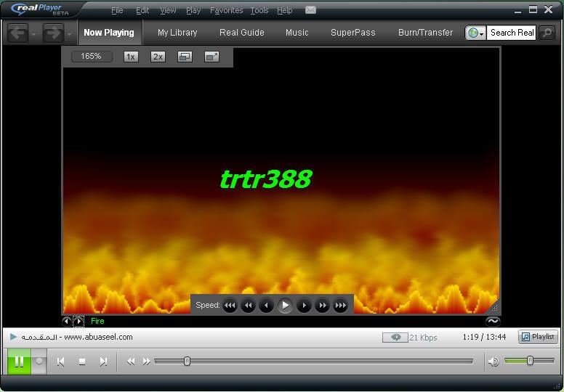This screenshot has width=564, height=392.
Task: Open the Favorites menu
Action: 226,10
